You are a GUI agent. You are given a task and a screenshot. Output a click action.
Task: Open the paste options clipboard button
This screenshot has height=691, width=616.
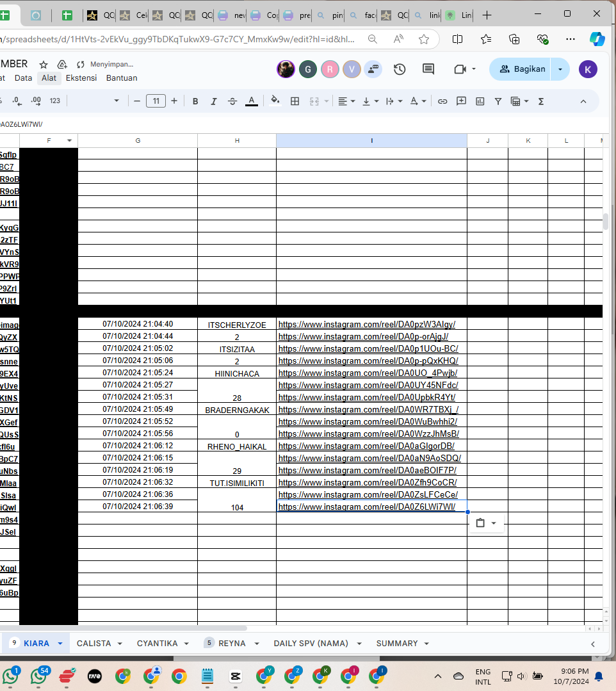pyautogui.click(x=486, y=523)
